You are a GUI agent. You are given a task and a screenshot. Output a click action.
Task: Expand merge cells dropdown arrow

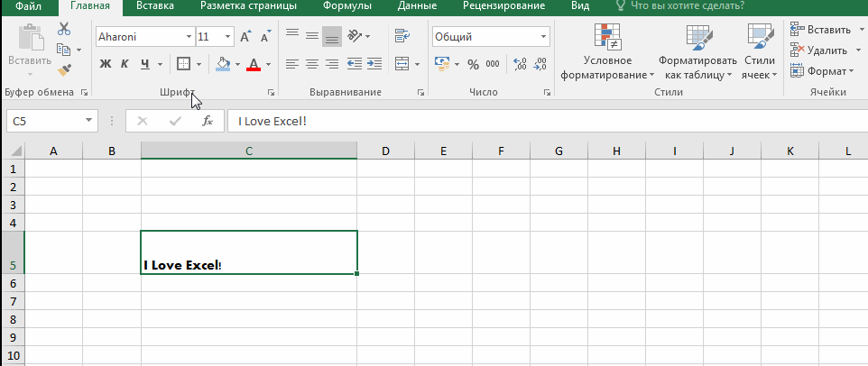417,65
